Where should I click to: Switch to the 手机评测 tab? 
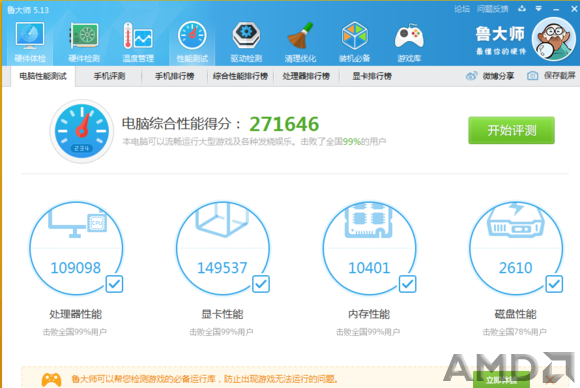point(109,76)
